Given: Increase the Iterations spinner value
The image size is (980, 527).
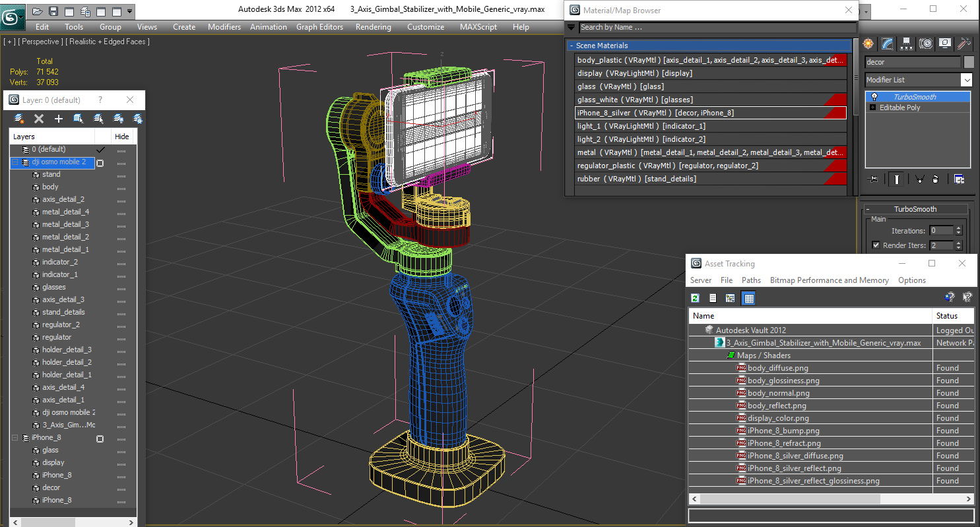Looking at the screenshot, I should pos(959,228).
